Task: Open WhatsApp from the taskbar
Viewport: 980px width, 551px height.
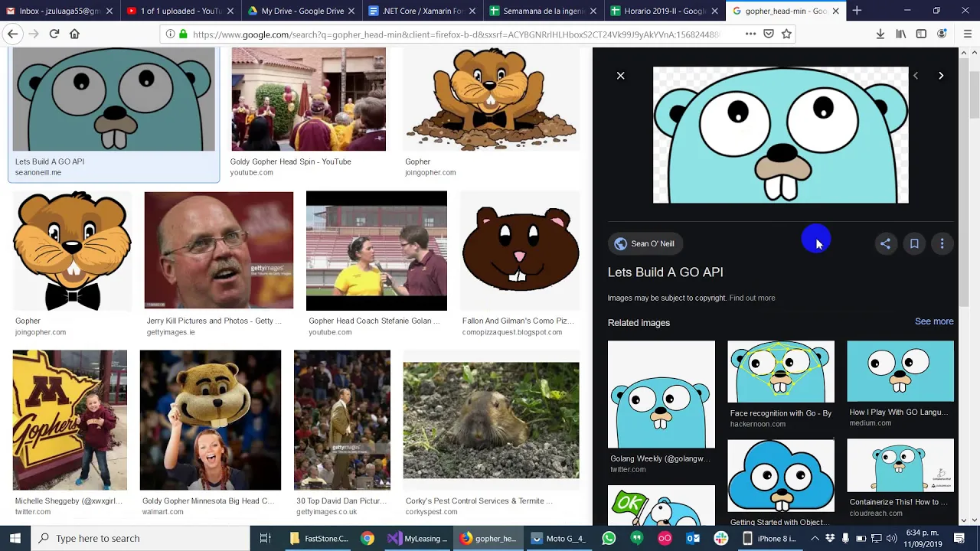Action: (609, 538)
